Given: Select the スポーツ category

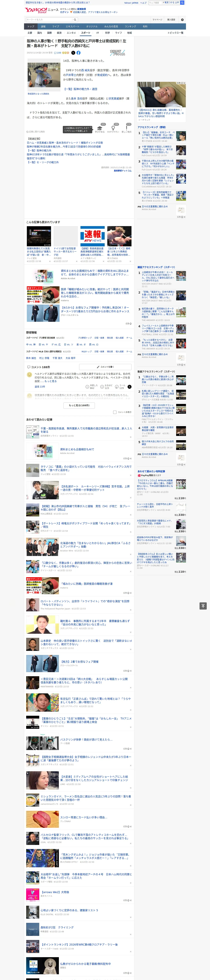Looking at the screenshot, I should [x=86, y=33].
